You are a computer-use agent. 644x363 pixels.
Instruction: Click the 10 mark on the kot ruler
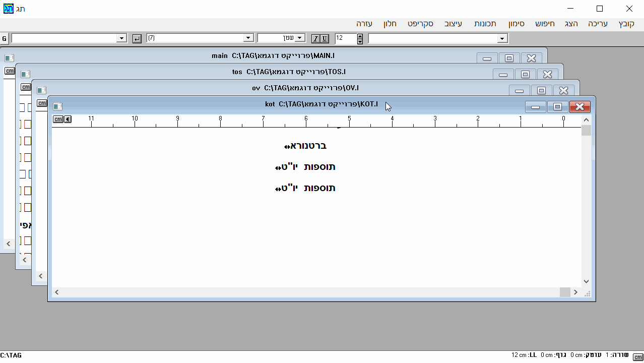(x=135, y=119)
